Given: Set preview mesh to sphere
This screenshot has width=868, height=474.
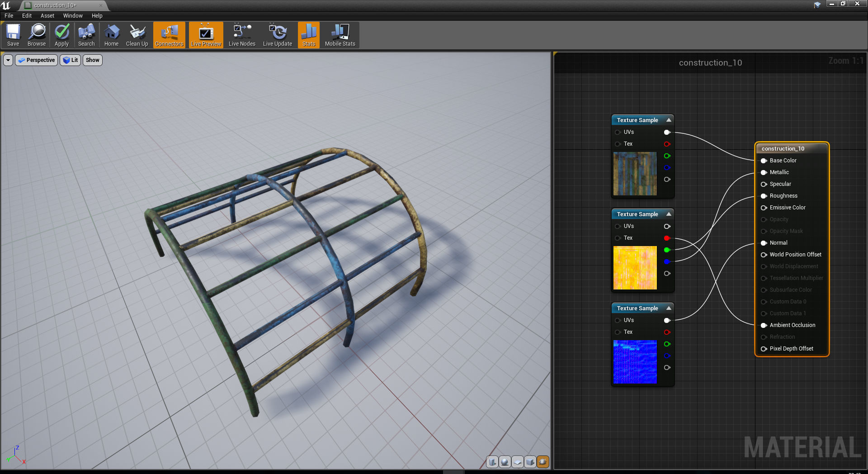Looking at the screenshot, I should coord(505,462).
